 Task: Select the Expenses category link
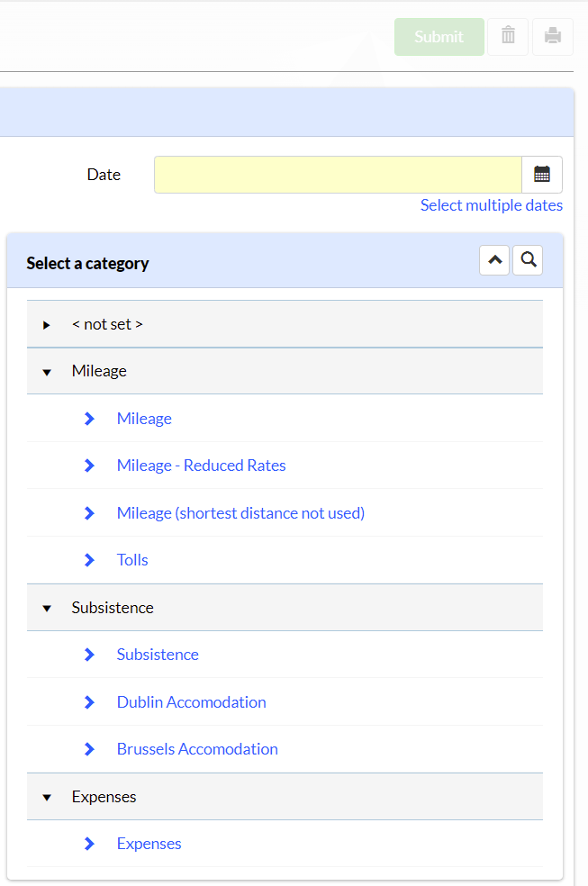tap(149, 844)
